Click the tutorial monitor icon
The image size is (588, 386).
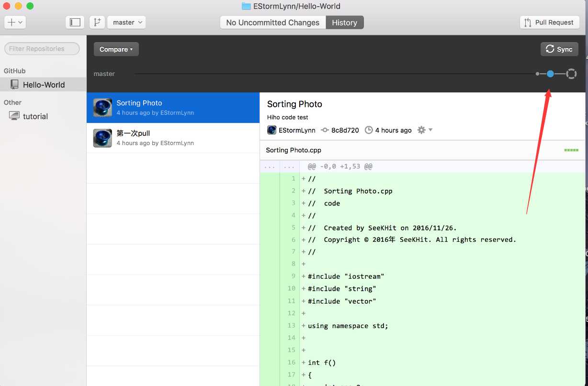point(14,116)
